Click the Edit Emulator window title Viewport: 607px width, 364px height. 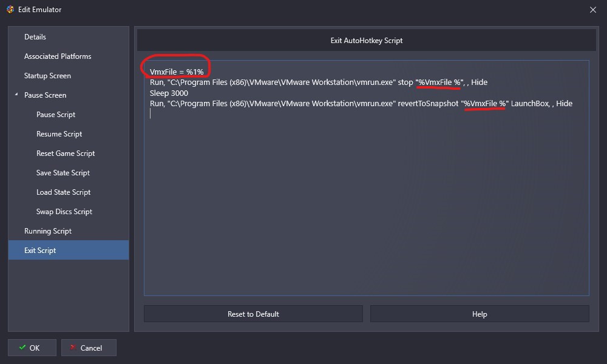pos(40,10)
